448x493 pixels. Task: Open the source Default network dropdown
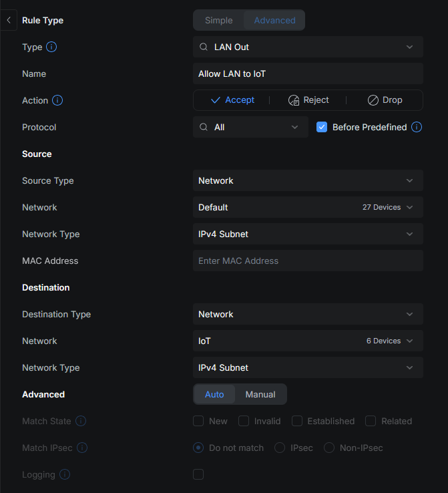point(308,207)
